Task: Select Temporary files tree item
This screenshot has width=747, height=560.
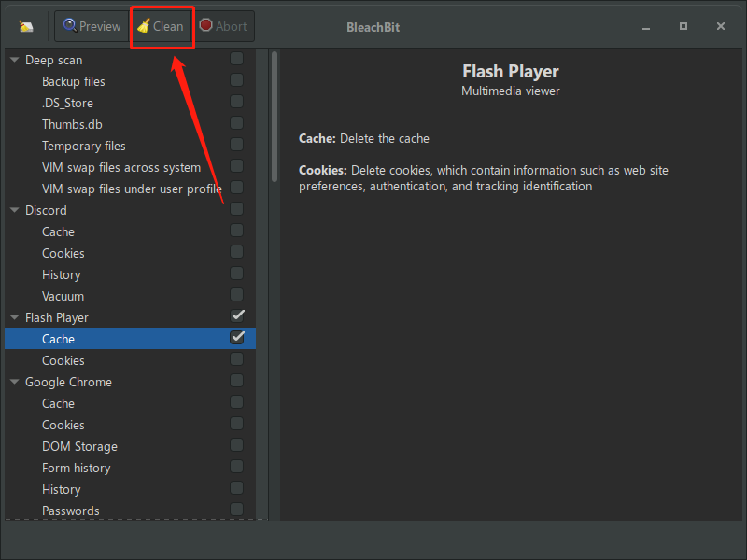Action: (x=83, y=146)
